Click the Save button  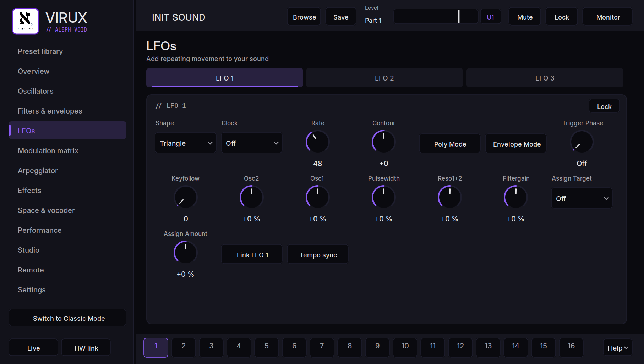(341, 17)
